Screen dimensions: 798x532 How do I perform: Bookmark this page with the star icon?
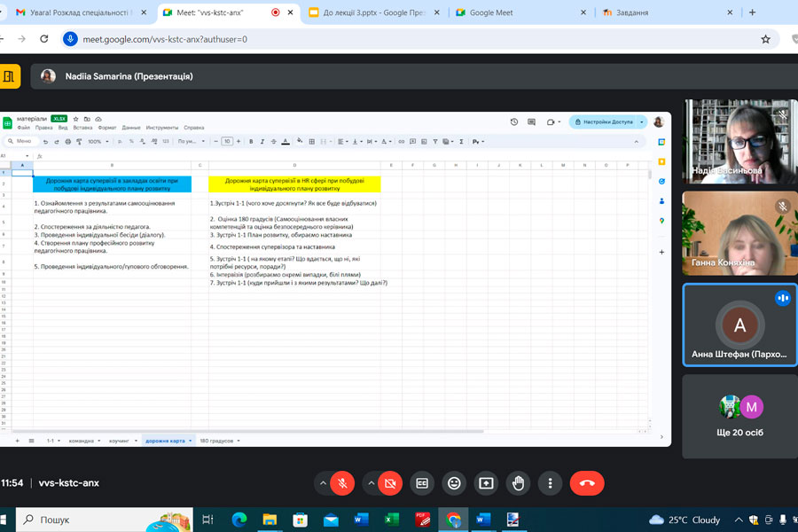[x=765, y=39]
